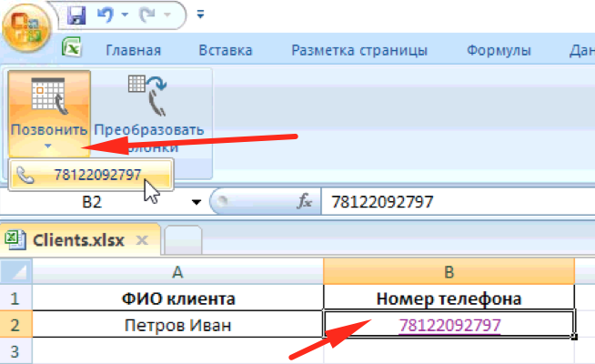
Task: Select the Clients.xlsx workbook tab
Action: point(78,240)
